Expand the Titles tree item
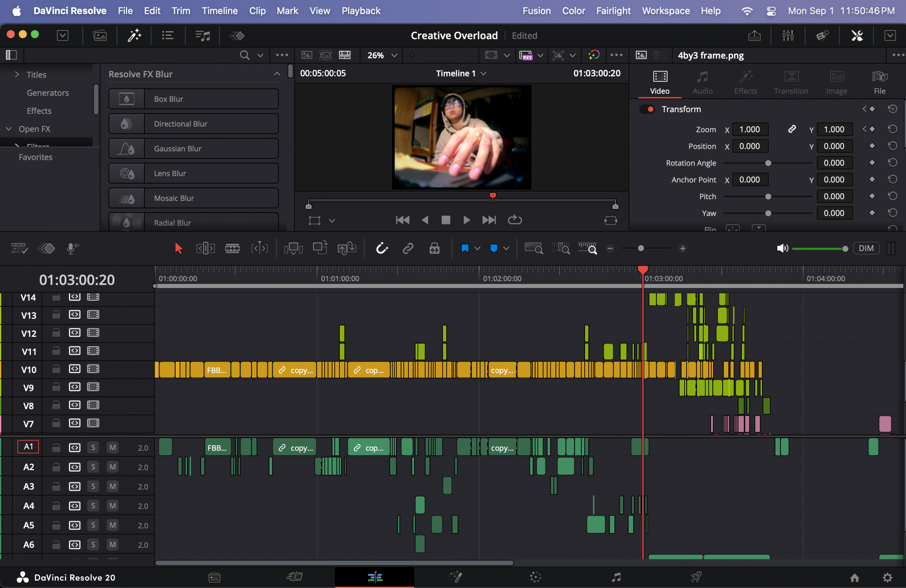906x588 pixels. [17, 75]
